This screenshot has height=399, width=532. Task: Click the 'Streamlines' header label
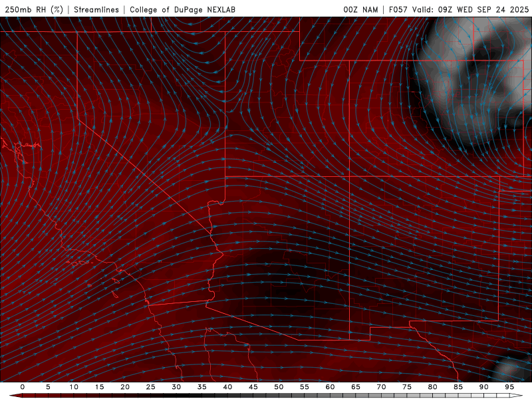click(96, 10)
